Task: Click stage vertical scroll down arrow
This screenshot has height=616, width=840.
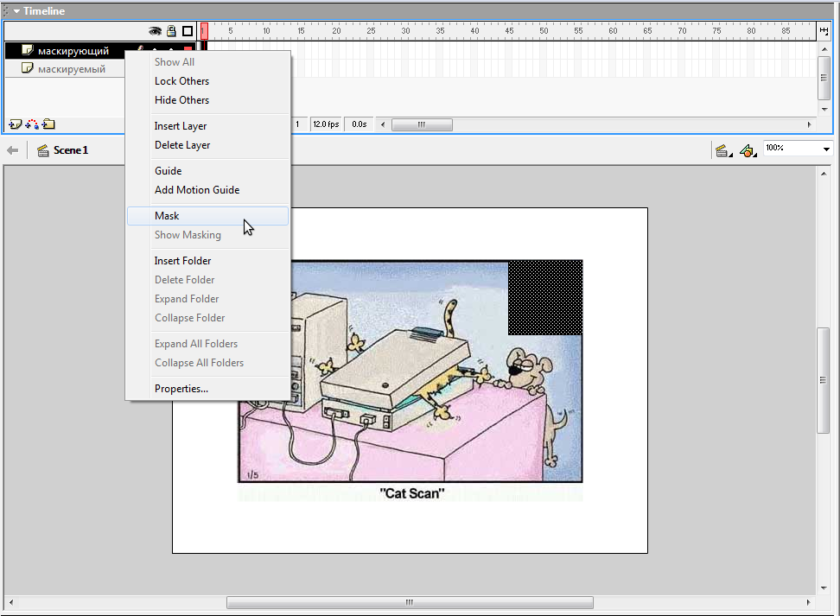Action: (824, 587)
